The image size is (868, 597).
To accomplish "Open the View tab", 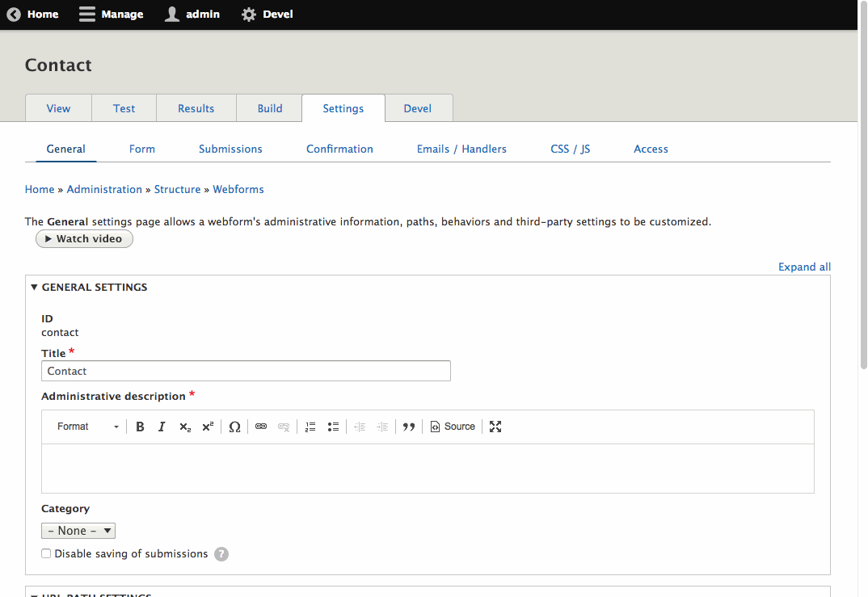I will pos(59,108).
